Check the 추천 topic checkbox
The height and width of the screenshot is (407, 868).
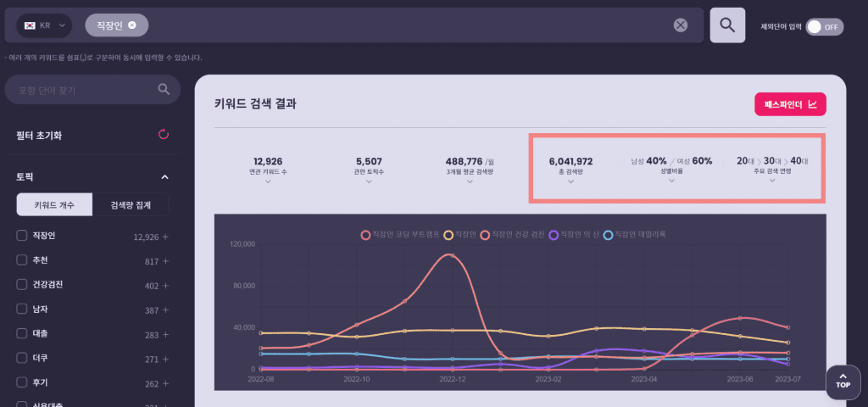click(x=21, y=260)
